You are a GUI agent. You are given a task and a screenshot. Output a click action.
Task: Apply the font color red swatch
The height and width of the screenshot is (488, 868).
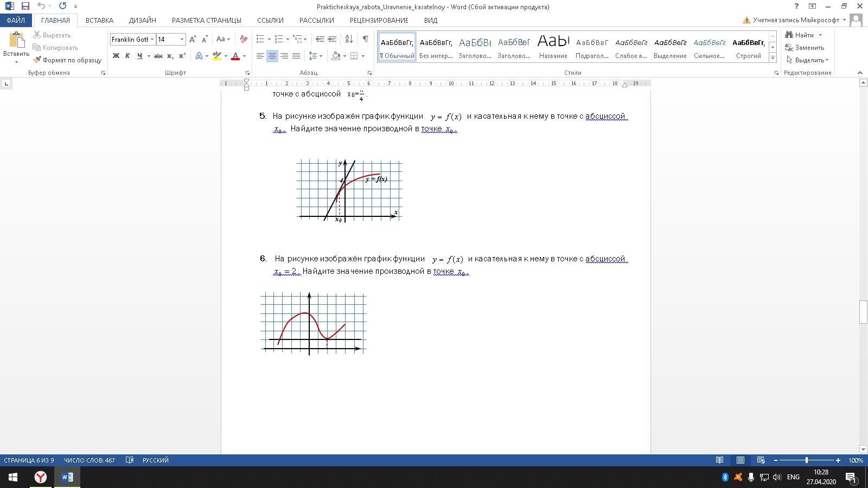click(x=235, y=56)
